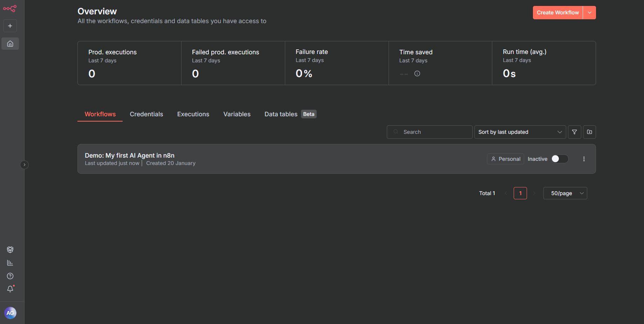Image resolution: width=644 pixels, height=324 pixels.
Task: Select the Insights chart icon in sidebar
Action: (x=10, y=263)
